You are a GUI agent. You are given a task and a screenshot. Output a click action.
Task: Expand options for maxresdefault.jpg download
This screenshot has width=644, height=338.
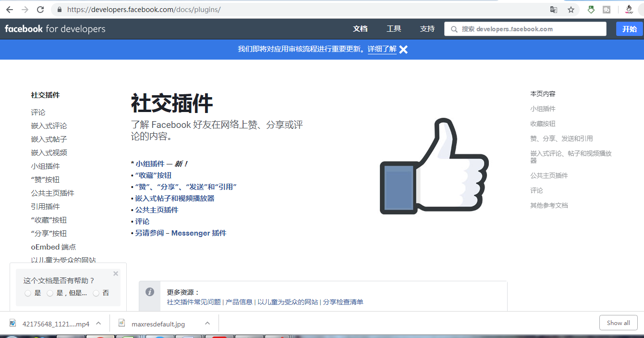click(x=207, y=324)
